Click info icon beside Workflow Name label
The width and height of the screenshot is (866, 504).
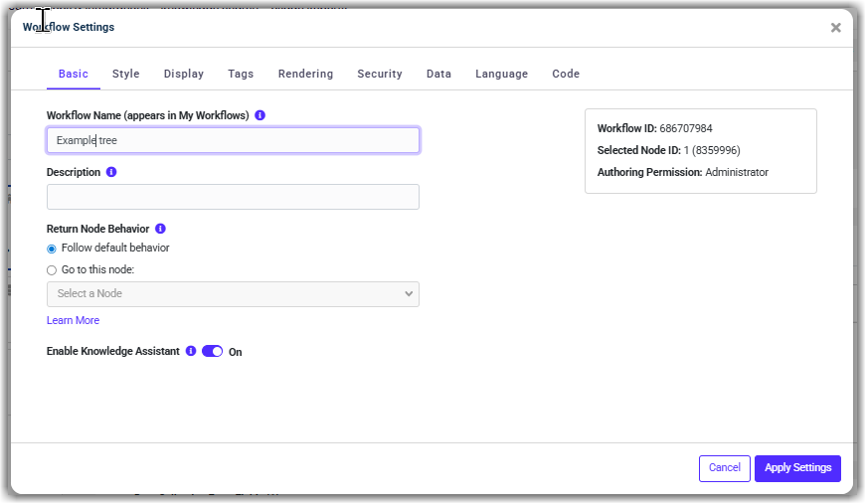click(260, 115)
